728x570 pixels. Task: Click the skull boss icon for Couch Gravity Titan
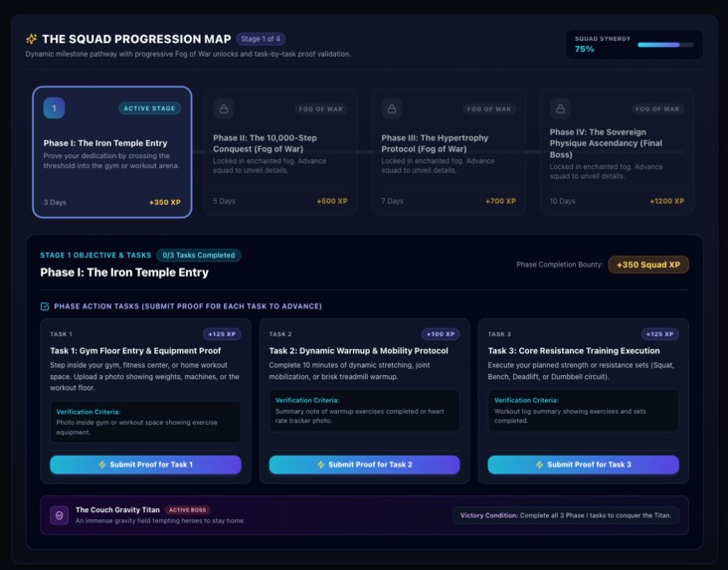tap(59, 515)
